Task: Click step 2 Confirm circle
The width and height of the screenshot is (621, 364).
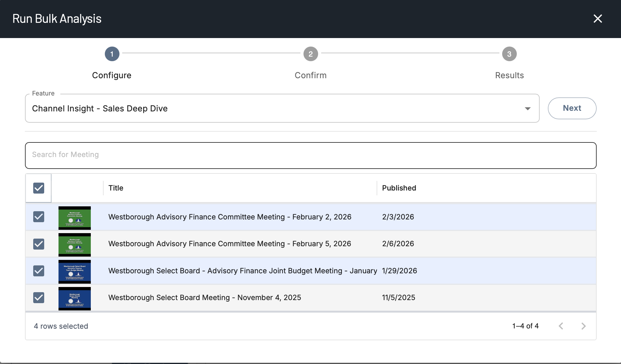Action: pos(310,54)
